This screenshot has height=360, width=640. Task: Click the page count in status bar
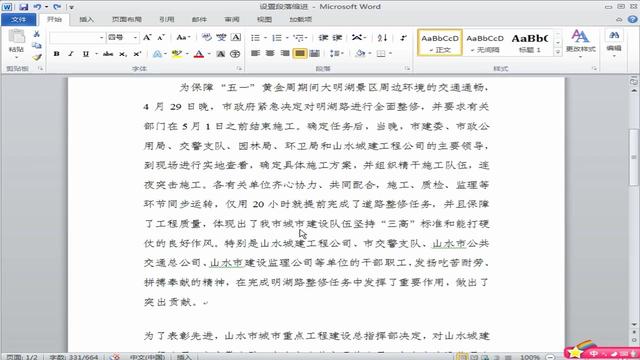pyautogui.click(x=22, y=357)
